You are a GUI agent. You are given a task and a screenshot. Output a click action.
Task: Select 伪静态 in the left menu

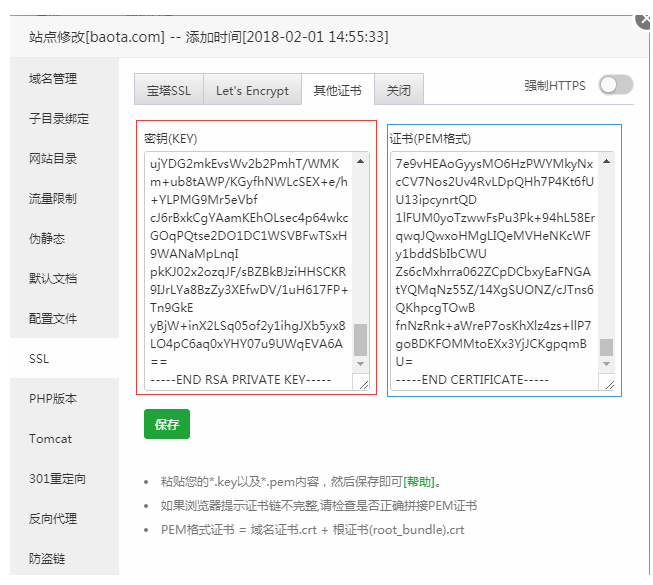point(46,239)
